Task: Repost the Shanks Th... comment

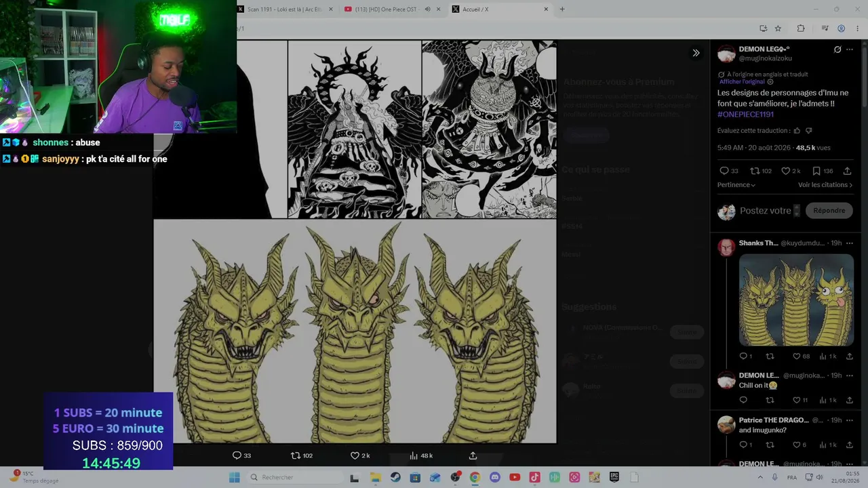Action: (x=770, y=357)
